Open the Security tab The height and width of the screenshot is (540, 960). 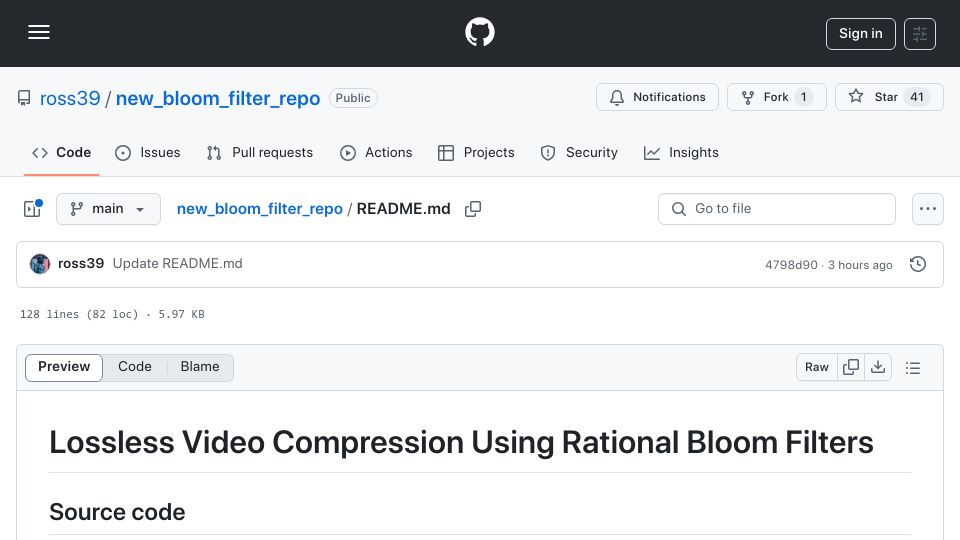[579, 152]
